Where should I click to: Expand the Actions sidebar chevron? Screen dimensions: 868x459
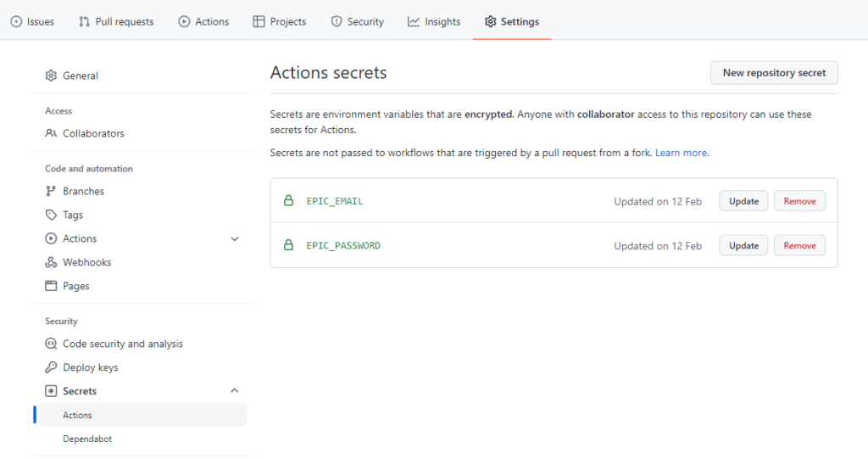tap(235, 238)
